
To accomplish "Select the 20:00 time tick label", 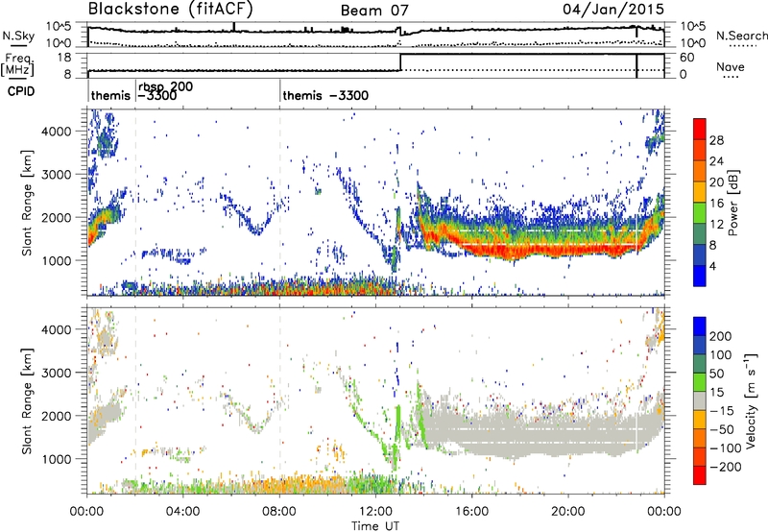I will tap(567, 512).
